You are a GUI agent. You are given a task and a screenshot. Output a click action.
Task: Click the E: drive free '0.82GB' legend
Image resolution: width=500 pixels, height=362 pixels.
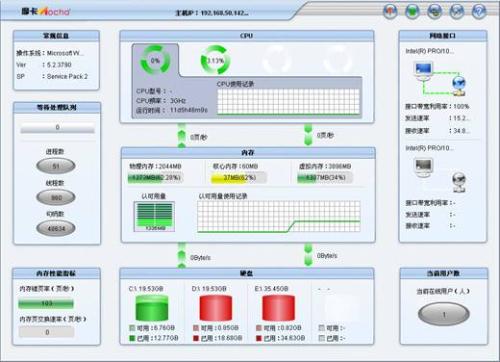click(279, 328)
